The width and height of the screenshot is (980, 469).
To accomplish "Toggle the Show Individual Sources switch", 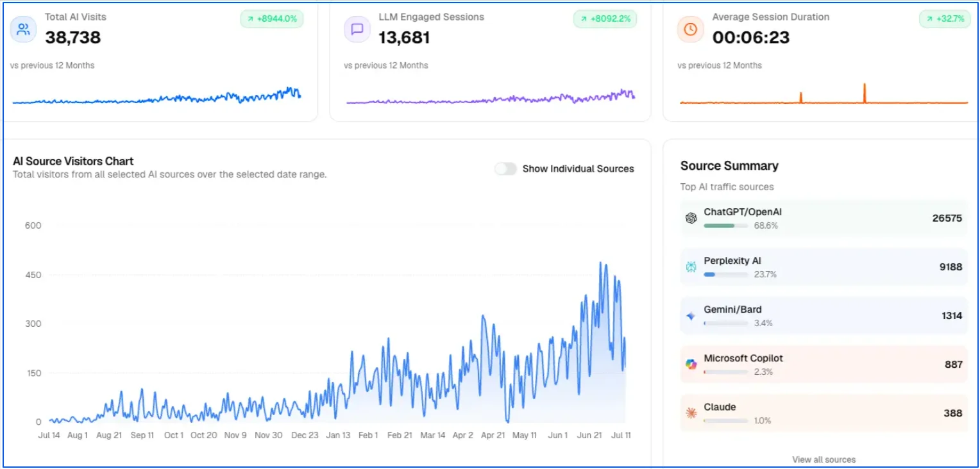I will click(x=505, y=169).
